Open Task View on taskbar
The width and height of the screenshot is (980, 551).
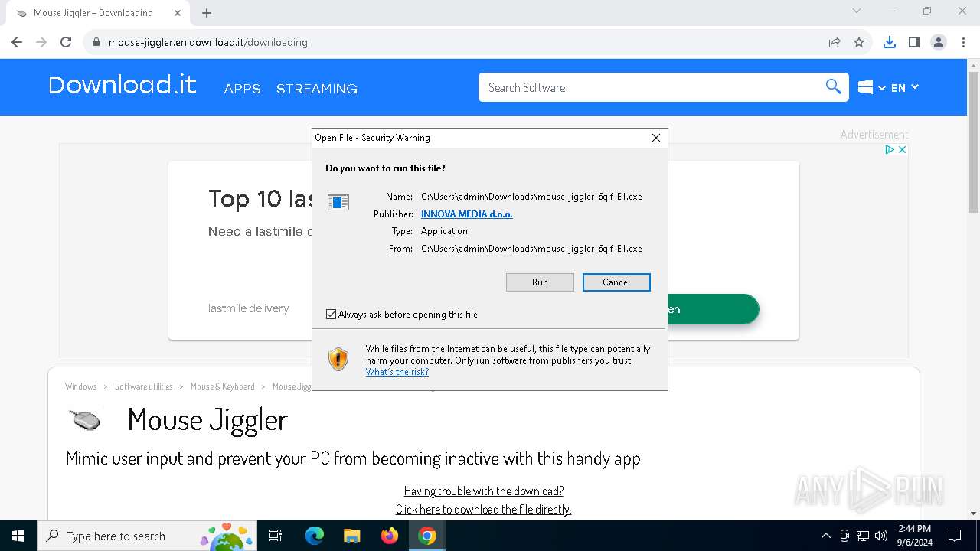tap(276, 536)
